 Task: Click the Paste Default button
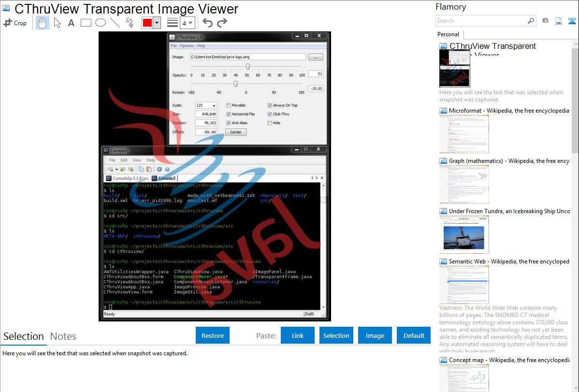(414, 335)
